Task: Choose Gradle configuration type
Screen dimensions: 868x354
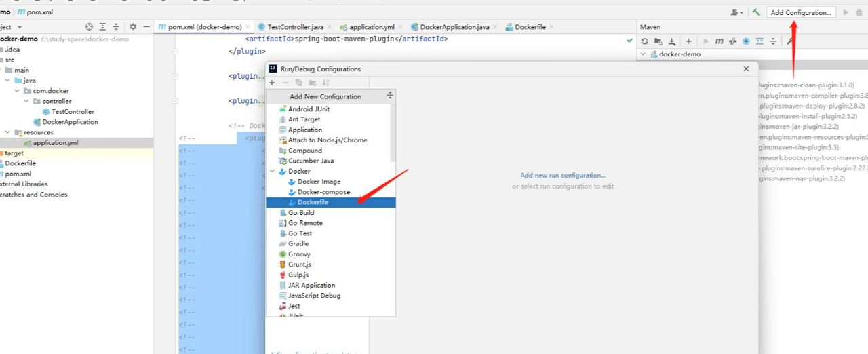Action: click(x=298, y=243)
